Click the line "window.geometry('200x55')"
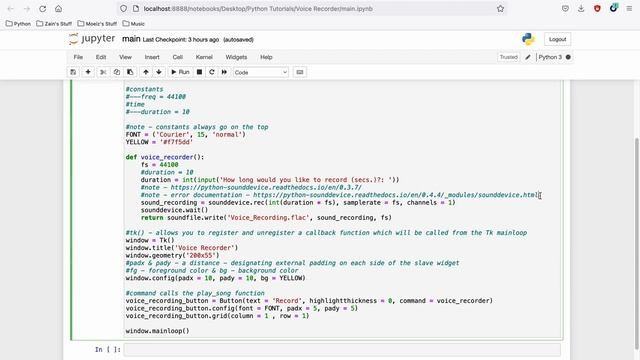The image size is (640, 360). [172, 256]
